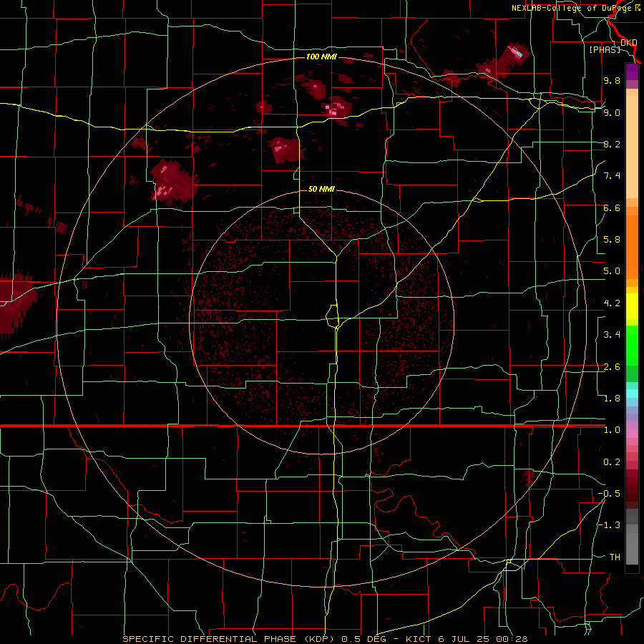Click the large pink-cored echo northwest of the 50 NMI ring
644x644 pixels.
(x=173, y=182)
